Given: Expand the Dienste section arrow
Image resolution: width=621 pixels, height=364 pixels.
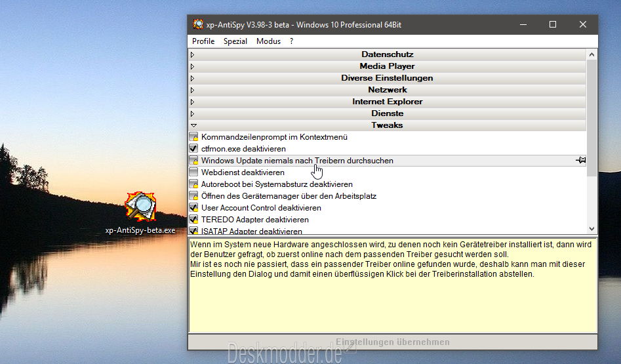Looking at the screenshot, I should (x=193, y=113).
